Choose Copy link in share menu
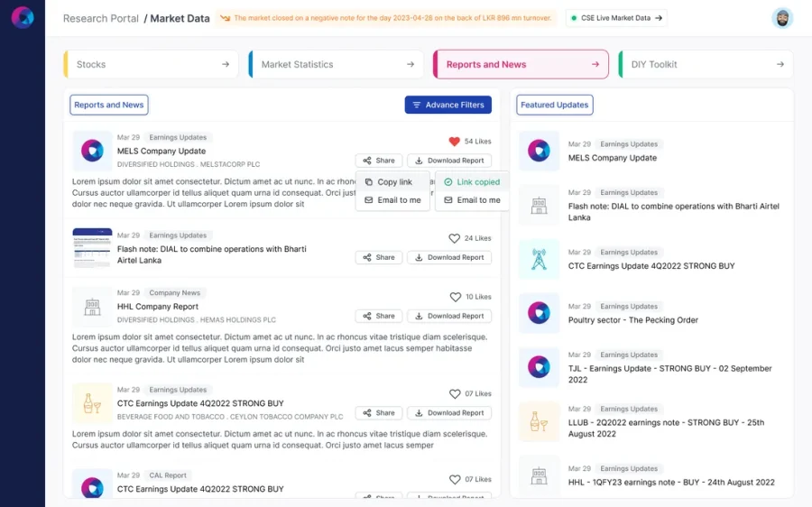The image size is (812, 507). pos(392,181)
